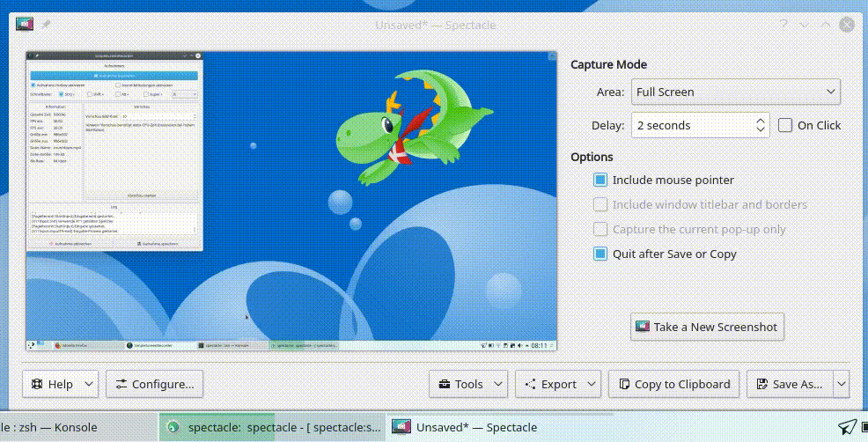Decrease the delay with the down arrow
The image size is (868, 442).
click(x=761, y=130)
